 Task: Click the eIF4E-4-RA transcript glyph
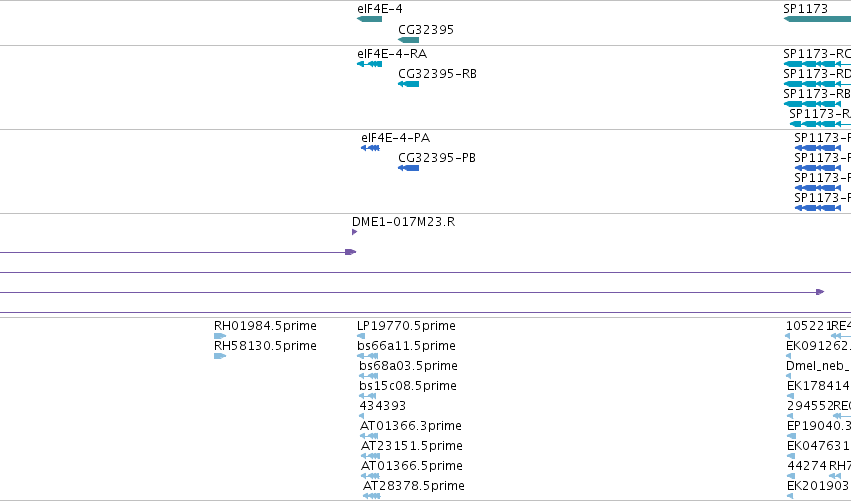click(370, 64)
